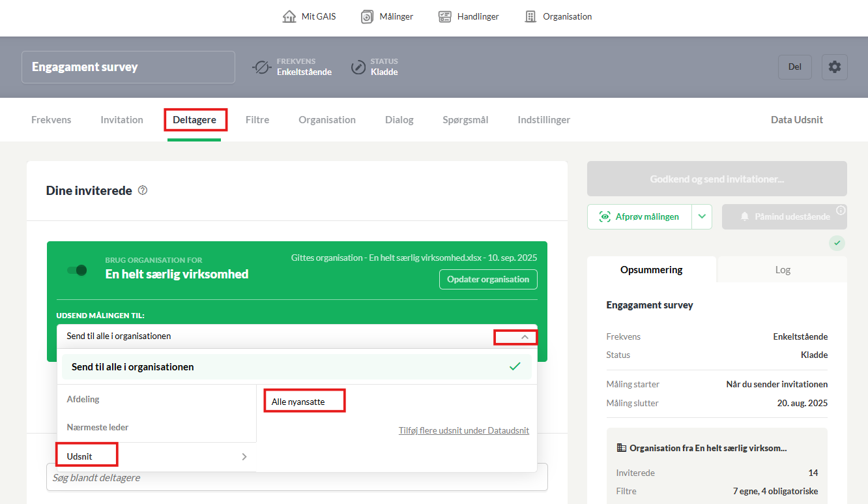Open the Organisation building icon
The image size is (868, 504).
click(530, 16)
